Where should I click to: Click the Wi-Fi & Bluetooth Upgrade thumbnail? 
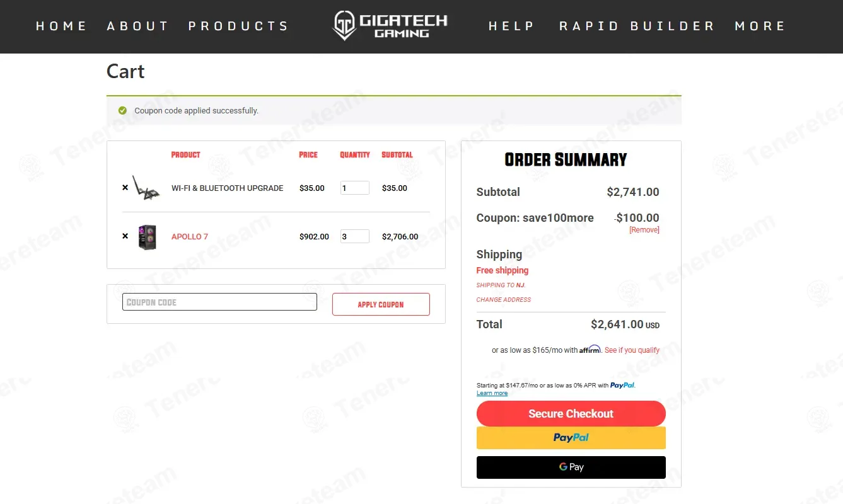(146, 188)
